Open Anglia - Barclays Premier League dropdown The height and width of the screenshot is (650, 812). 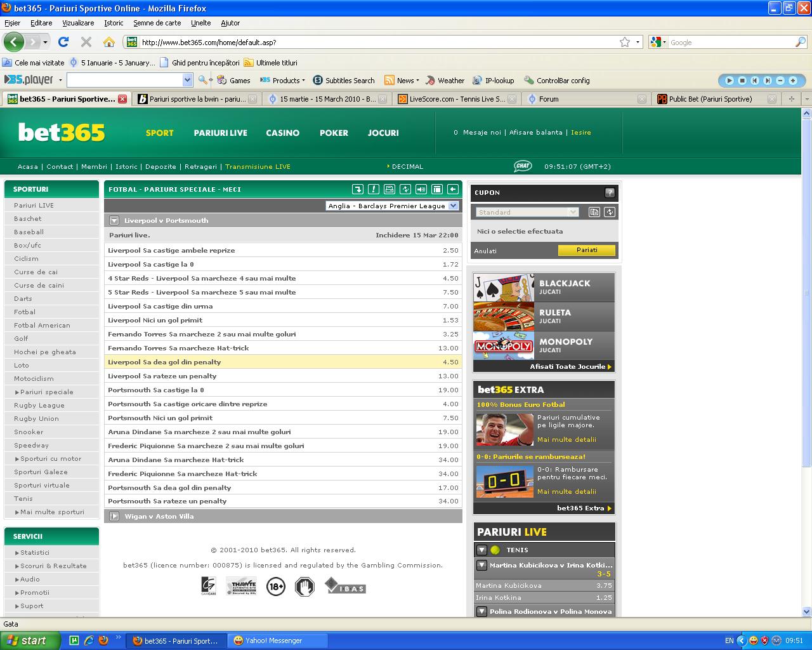(392, 206)
